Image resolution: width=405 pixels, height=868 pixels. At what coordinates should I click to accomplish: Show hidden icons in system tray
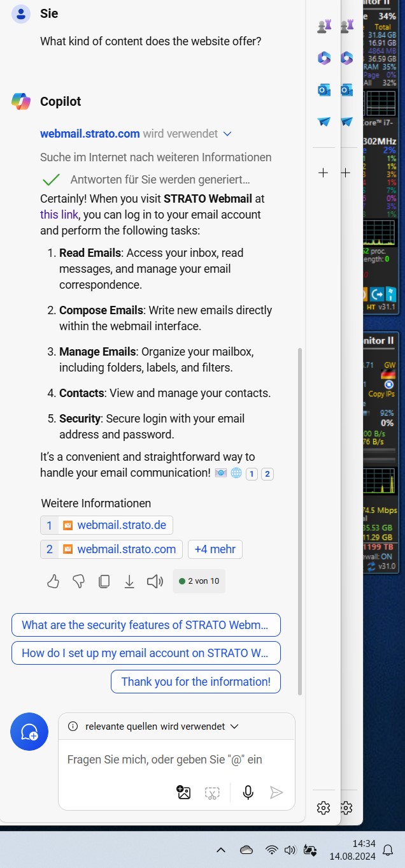[220, 850]
